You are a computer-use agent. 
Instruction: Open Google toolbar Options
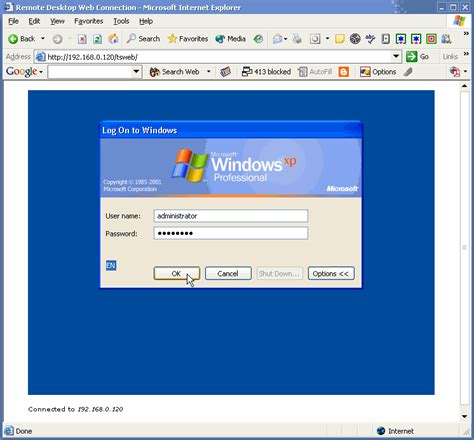(378, 72)
